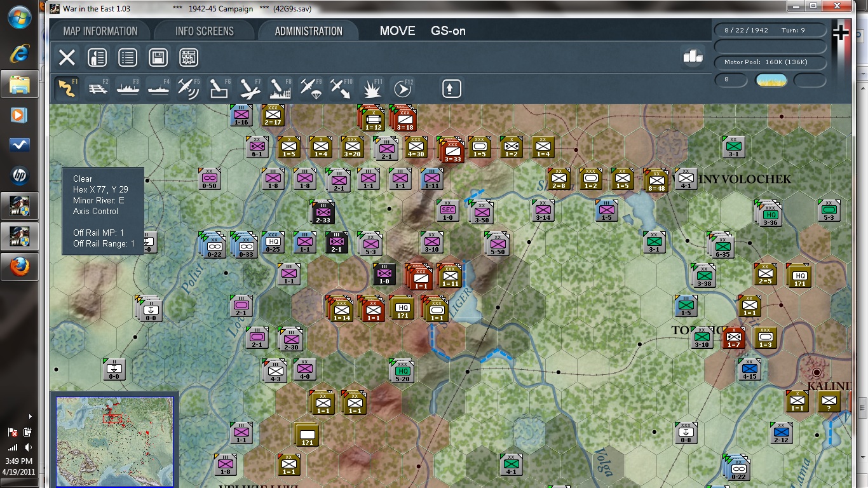Image resolution: width=868 pixels, height=488 pixels.
Task: Select the F1 move mode icon
Action: pyautogui.click(x=67, y=88)
